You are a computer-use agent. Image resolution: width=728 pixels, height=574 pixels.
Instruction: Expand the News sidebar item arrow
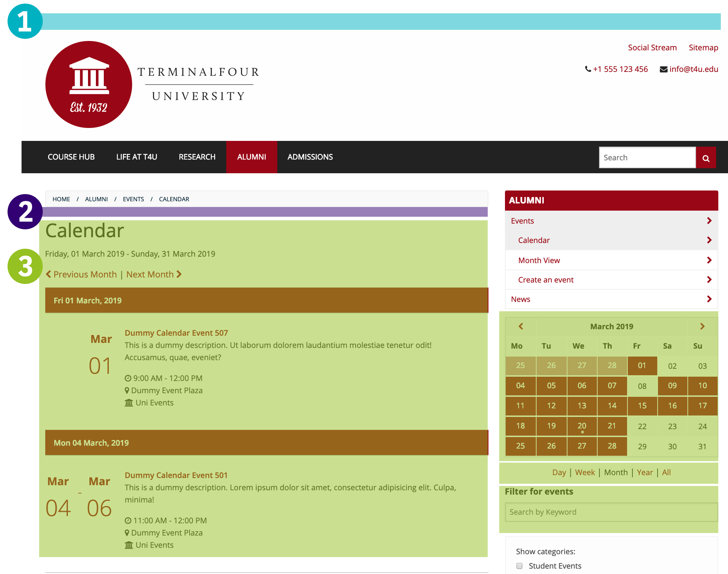(x=709, y=299)
